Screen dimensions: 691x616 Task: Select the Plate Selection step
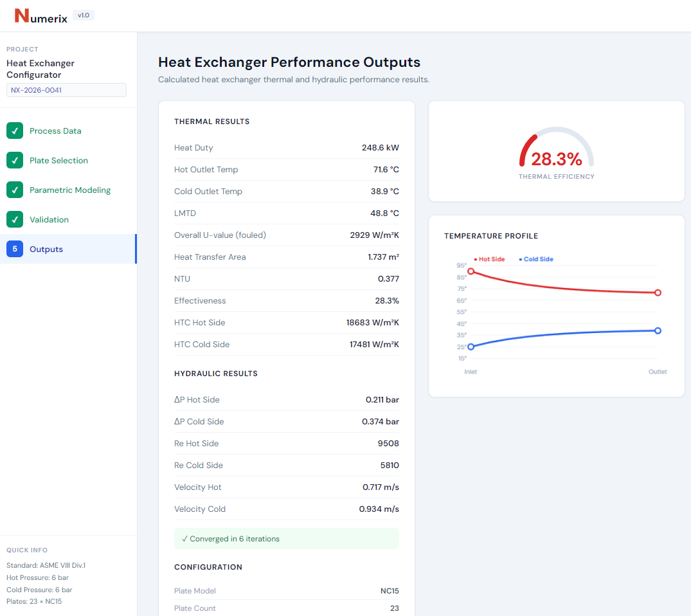pyautogui.click(x=58, y=160)
